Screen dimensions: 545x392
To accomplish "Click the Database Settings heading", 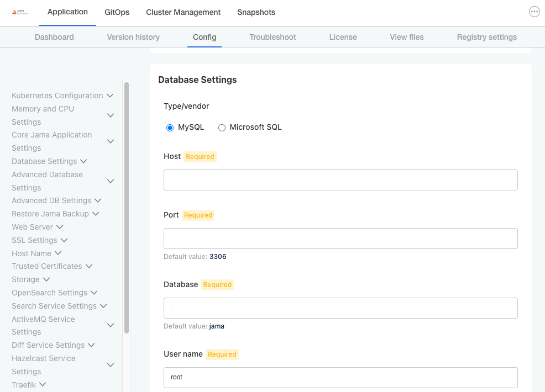I will click(197, 80).
